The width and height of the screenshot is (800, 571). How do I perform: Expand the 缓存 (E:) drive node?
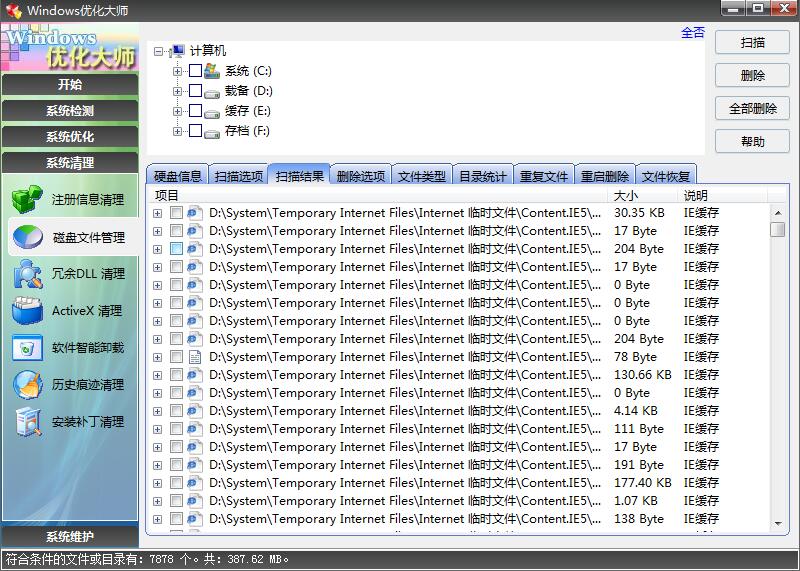177,111
